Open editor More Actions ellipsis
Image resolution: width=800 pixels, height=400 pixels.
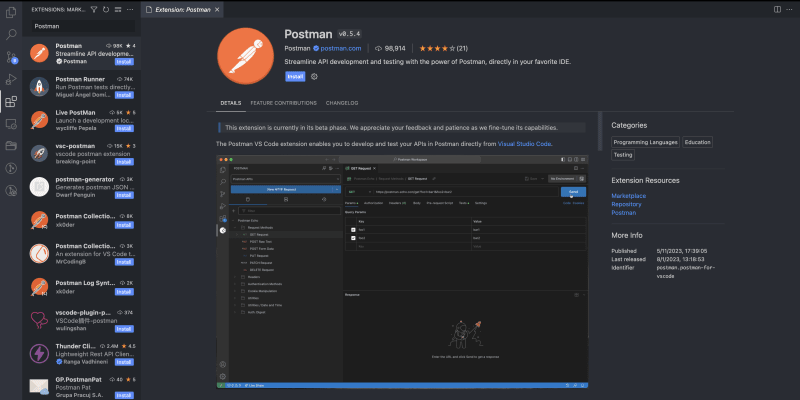click(790, 9)
